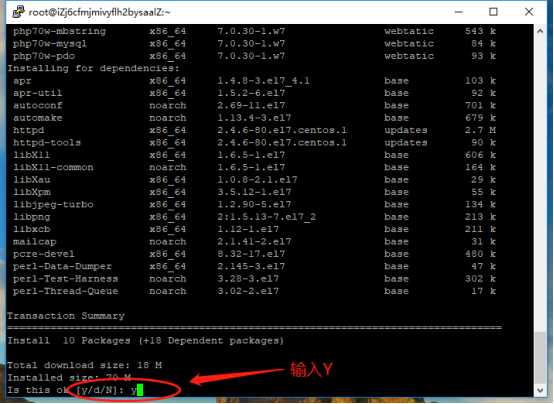Click the libXau package name
Viewport: 554px width, 404px height.
coord(32,180)
